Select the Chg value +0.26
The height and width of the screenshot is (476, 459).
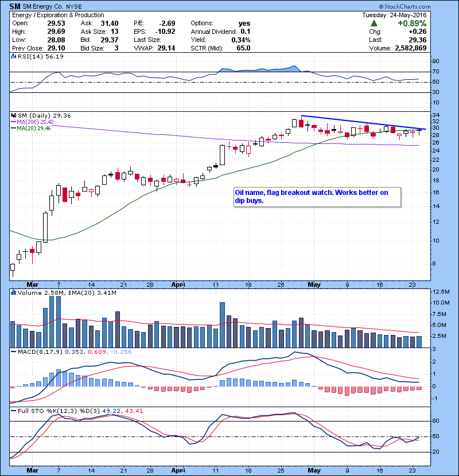pyautogui.click(x=418, y=32)
